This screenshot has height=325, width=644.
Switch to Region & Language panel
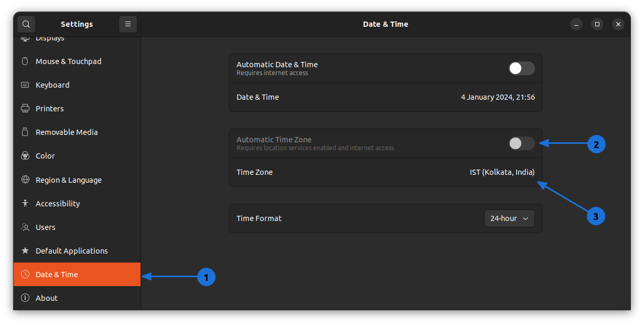[x=77, y=180]
